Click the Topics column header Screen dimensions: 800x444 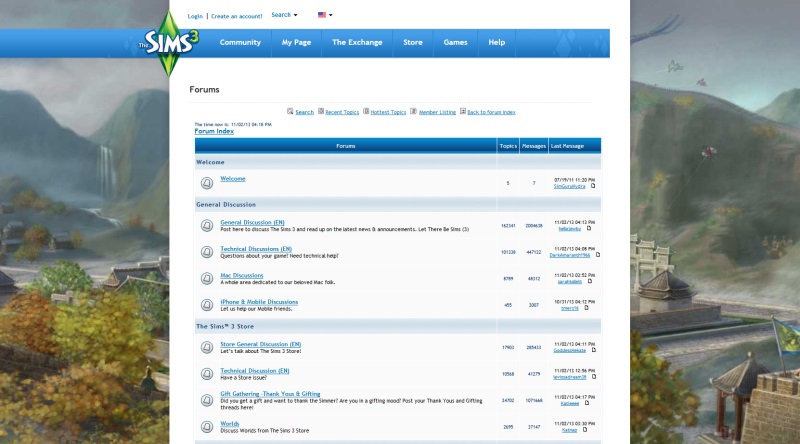508,146
